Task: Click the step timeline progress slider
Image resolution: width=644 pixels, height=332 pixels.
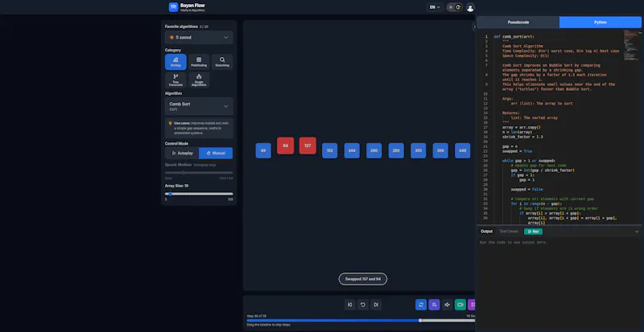Action: tap(361, 321)
